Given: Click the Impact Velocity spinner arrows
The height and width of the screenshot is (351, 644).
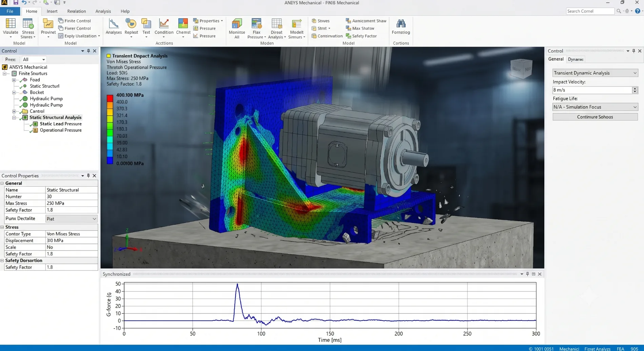Looking at the screenshot, I should pyautogui.click(x=635, y=90).
